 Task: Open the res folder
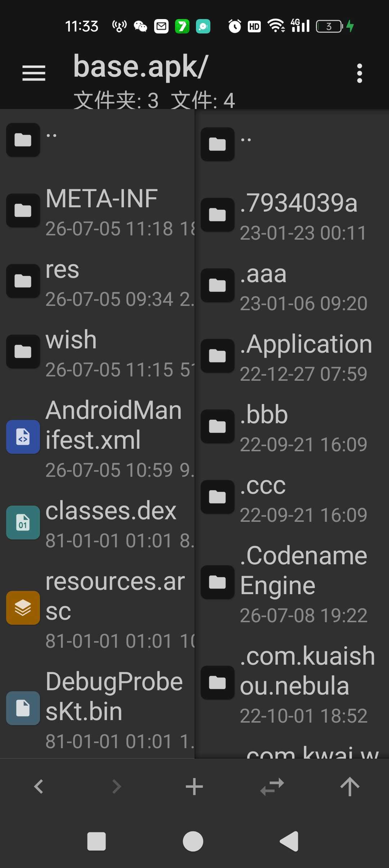point(97,282)
